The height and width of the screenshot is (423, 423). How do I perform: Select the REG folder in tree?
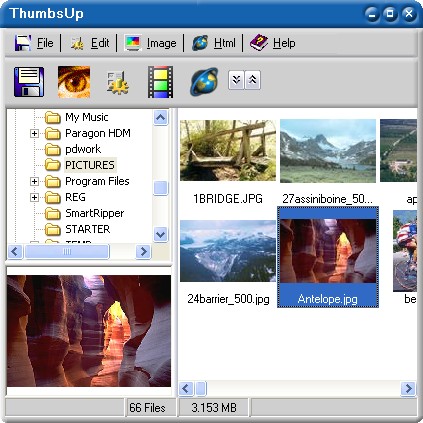(75, 197)
